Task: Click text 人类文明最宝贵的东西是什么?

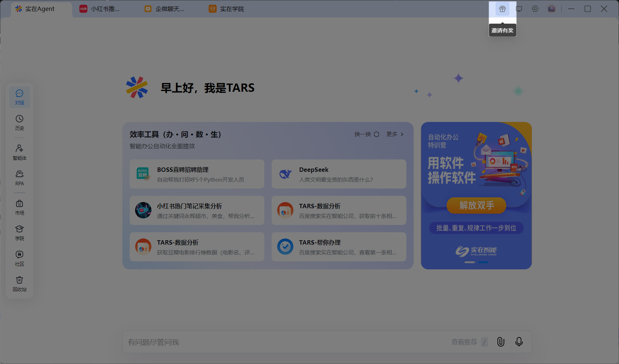Action: 336,180
